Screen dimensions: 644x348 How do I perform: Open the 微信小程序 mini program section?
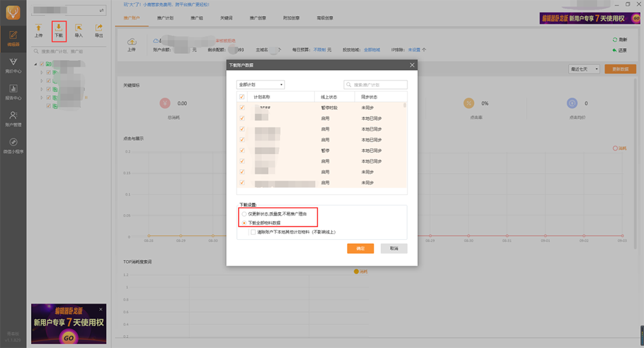tap(13, 145)
